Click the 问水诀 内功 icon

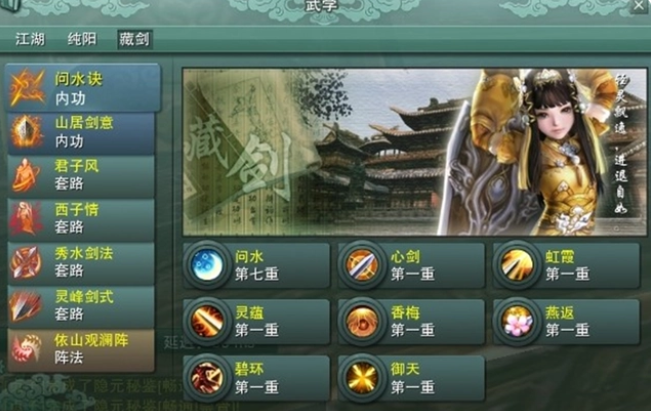tap(27, 88)
